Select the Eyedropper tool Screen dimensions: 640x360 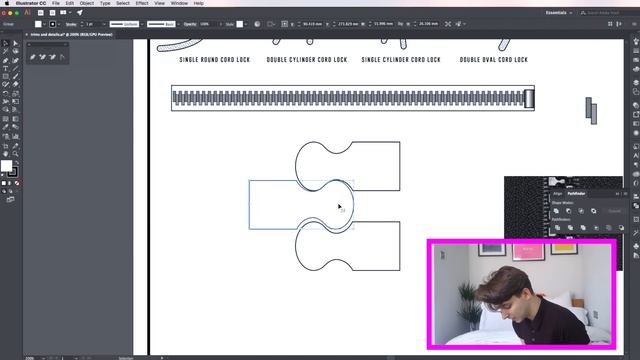tap(5, 128)
